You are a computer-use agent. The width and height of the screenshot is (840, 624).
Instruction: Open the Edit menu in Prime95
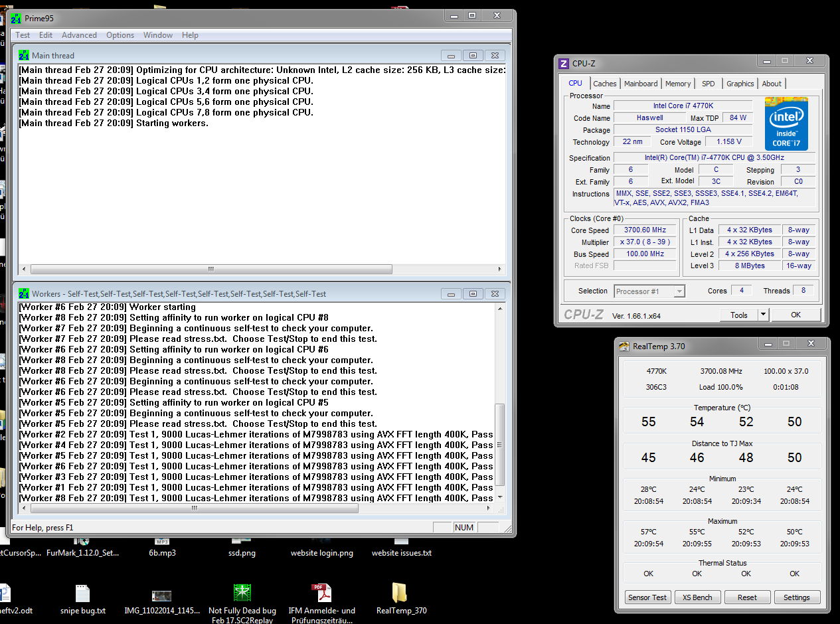coord(45,35)
